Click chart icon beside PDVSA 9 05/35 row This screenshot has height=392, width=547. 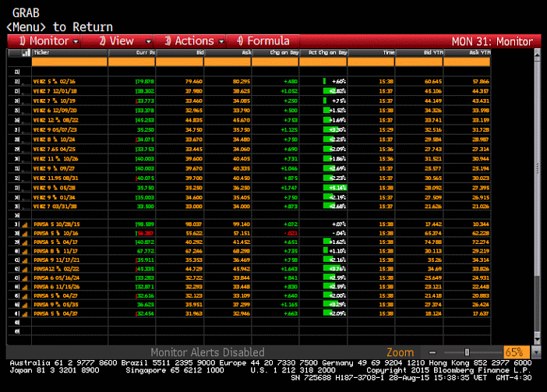click(x=25, y=305)
